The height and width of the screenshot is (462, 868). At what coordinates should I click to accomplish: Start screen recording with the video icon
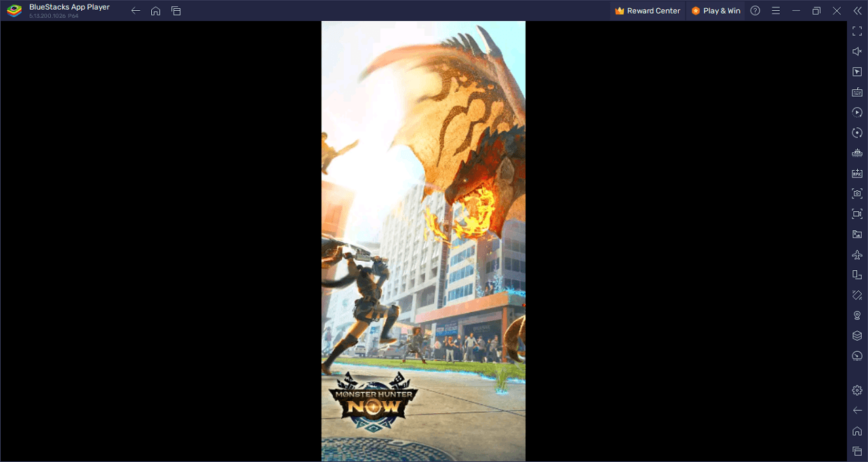(857, 214)
